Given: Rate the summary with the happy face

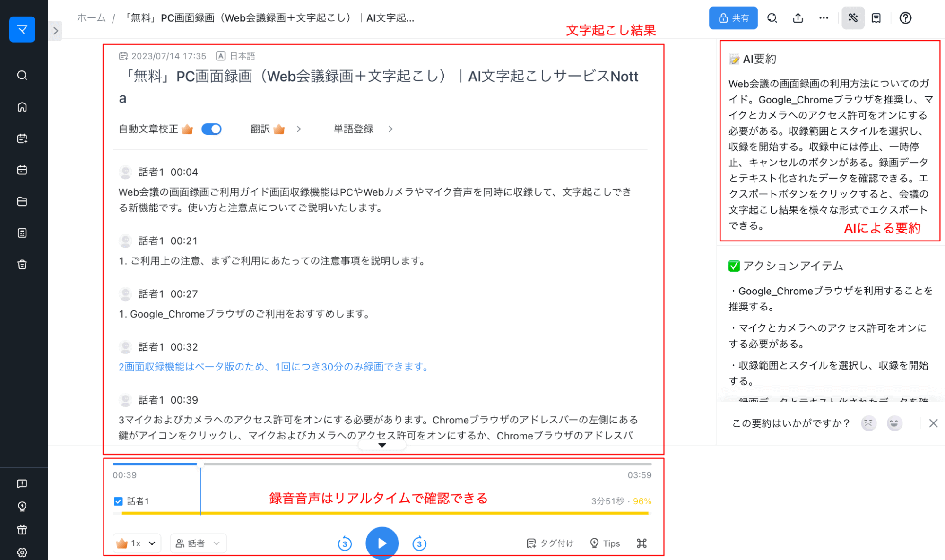Looking at the screenshot, I should 894,423.
